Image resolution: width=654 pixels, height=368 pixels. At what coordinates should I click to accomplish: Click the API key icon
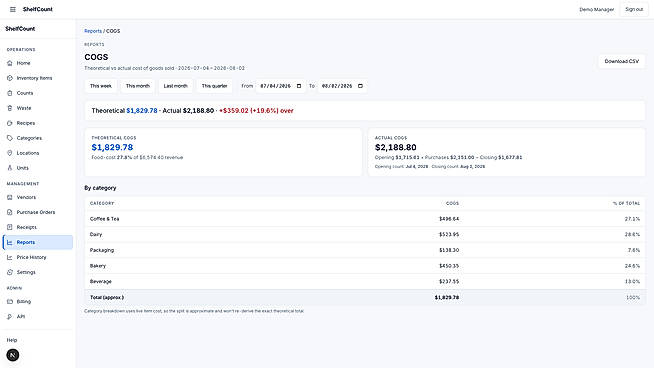click(10, 317)
